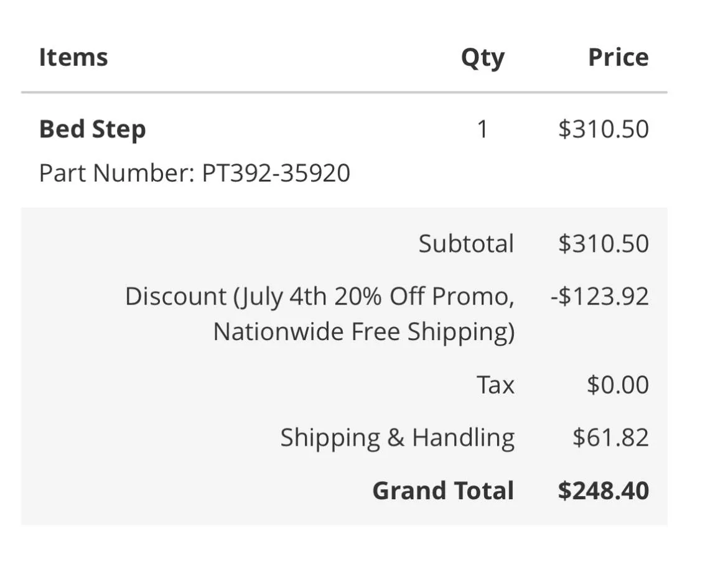Click the divider line under the column headers
Viewport: 728px width, 567px height.
(344, 93)
